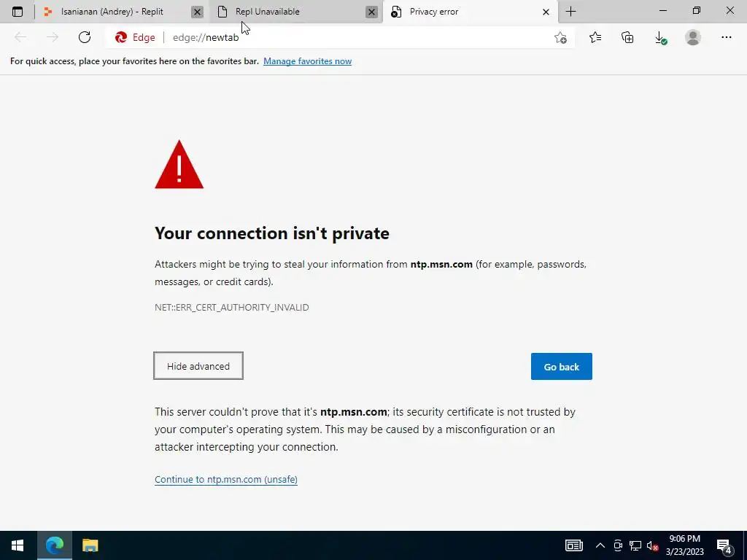Click Continue to ntp.msn.com (unsafe) link
747x560 pixels.
[226, 480]
